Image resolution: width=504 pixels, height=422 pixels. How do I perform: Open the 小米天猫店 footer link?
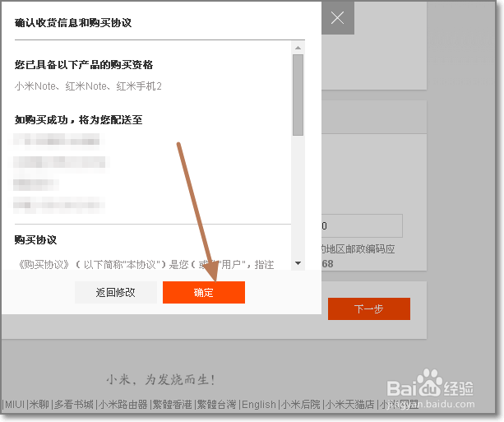tap(350, 404)
